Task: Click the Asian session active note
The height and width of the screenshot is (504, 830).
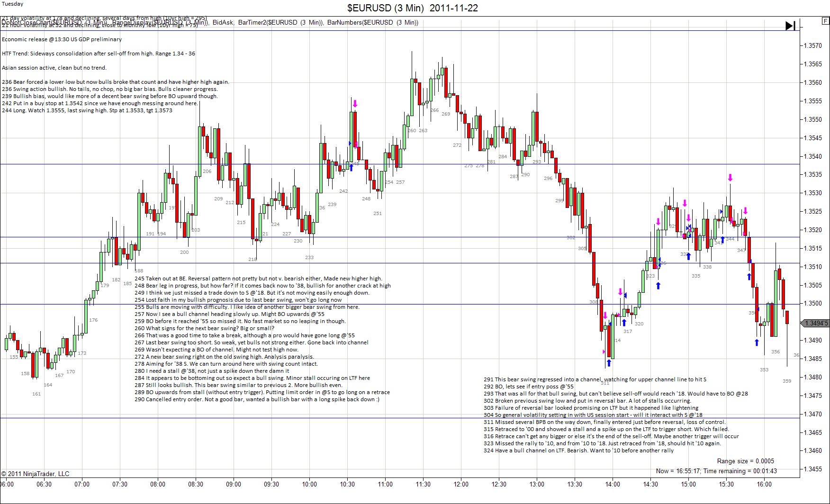Action: (x=54, y=68)
